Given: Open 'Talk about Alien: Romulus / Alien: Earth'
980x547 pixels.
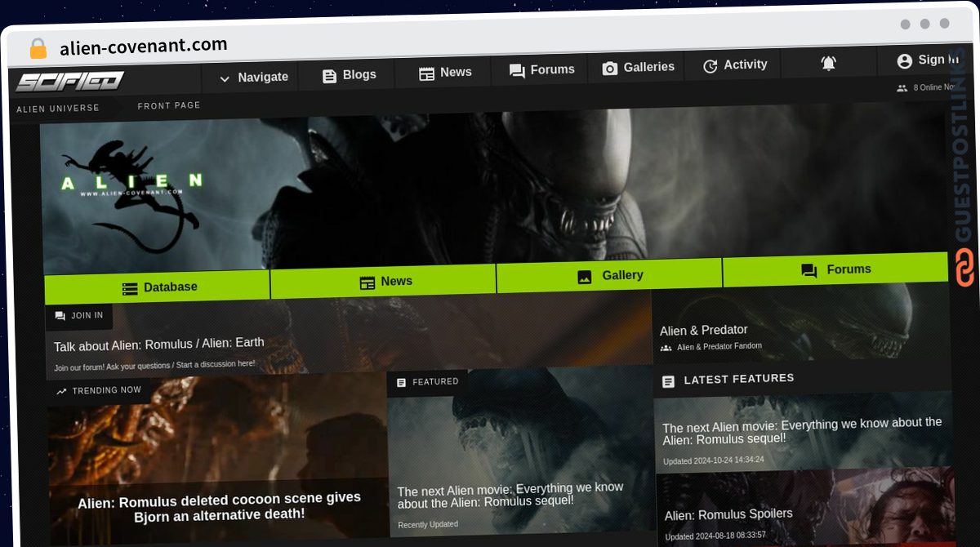Looking at the screenshot, I should click(x=159, y=345).
